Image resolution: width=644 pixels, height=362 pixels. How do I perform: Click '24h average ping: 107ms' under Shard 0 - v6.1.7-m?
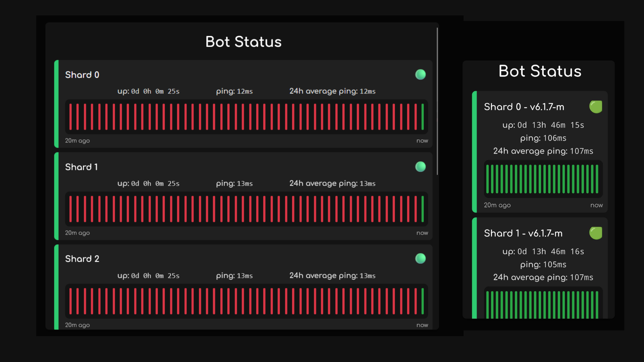tap(543, 151)
